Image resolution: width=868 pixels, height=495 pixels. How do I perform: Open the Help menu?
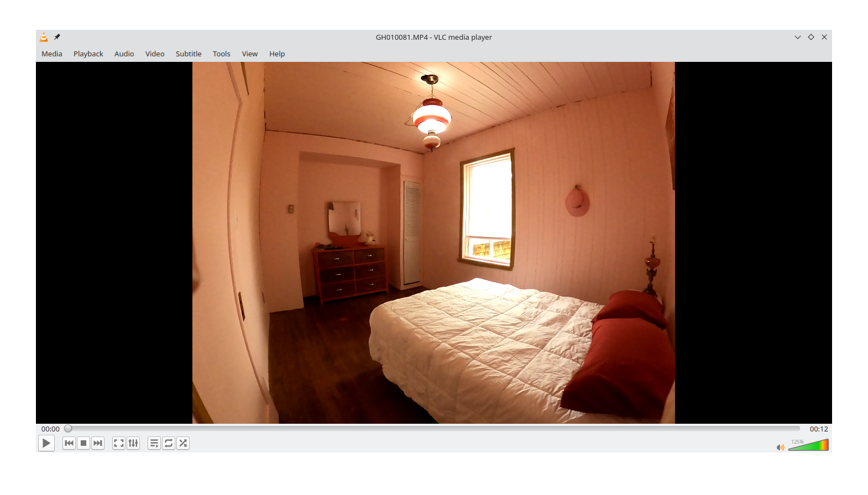[x=277, y=54]
